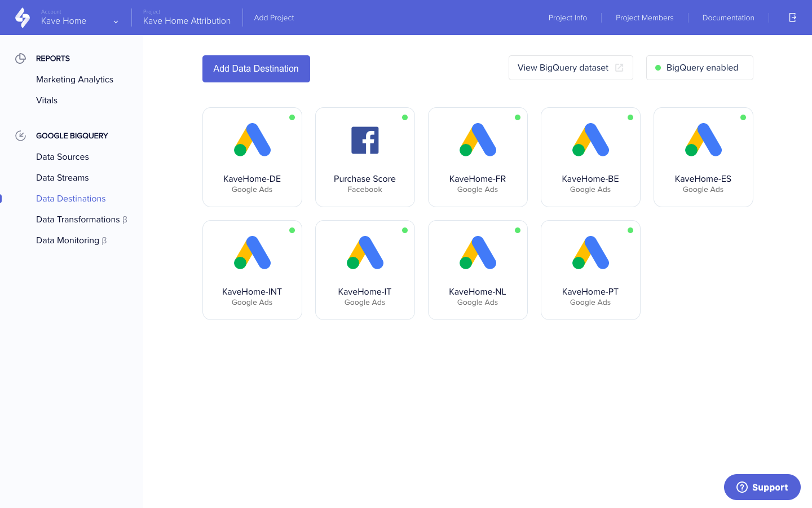
Task: Click the KaveHome-INT Google Ads logo
Action: pos(252,252)
